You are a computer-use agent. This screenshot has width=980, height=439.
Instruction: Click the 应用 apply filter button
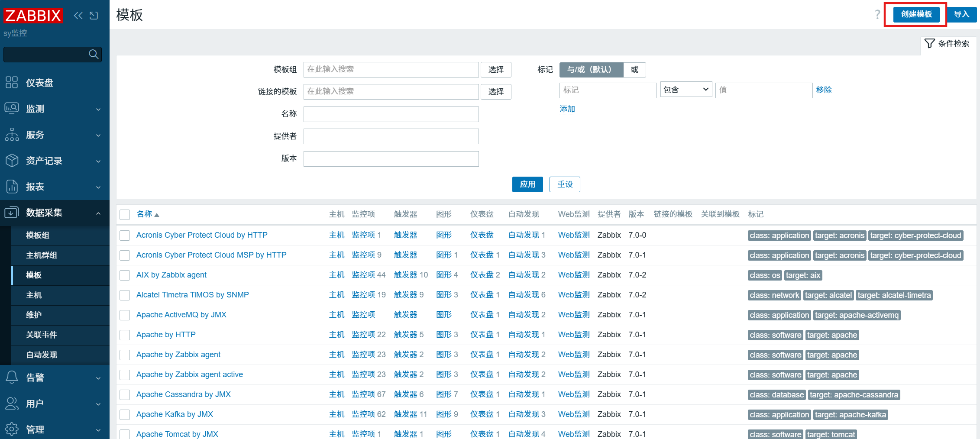[527, 184]
